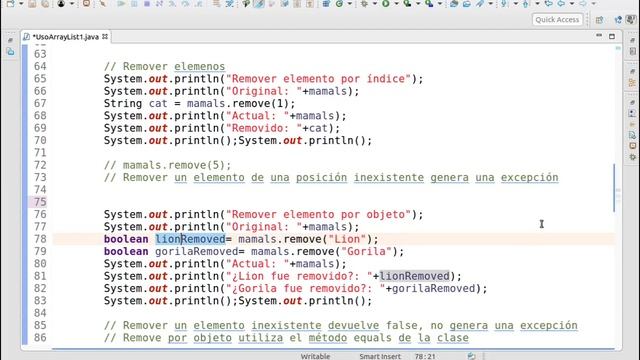This screenshot has width=640, height=360.
Task: Click the Last Edit Location icon
Action: click(549, 4)
